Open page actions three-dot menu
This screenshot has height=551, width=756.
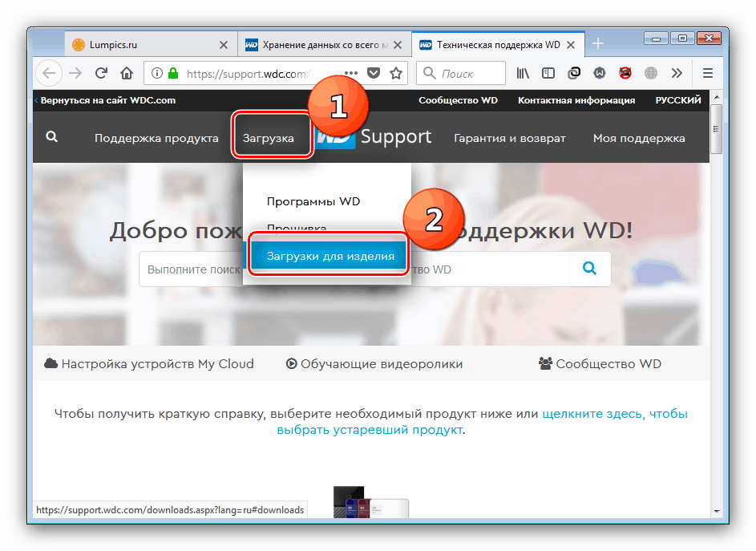pos(351,73)
